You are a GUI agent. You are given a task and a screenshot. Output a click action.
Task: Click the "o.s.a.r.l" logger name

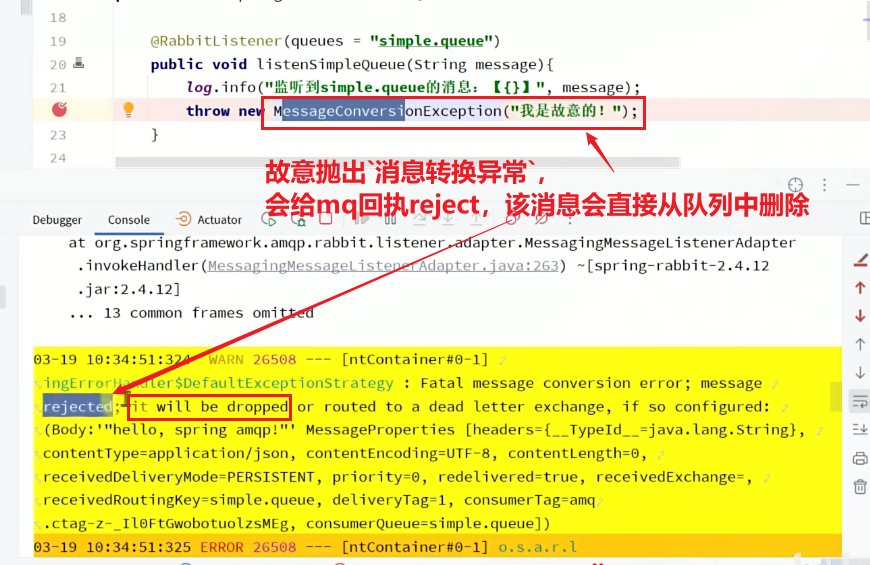click(537, 547)
